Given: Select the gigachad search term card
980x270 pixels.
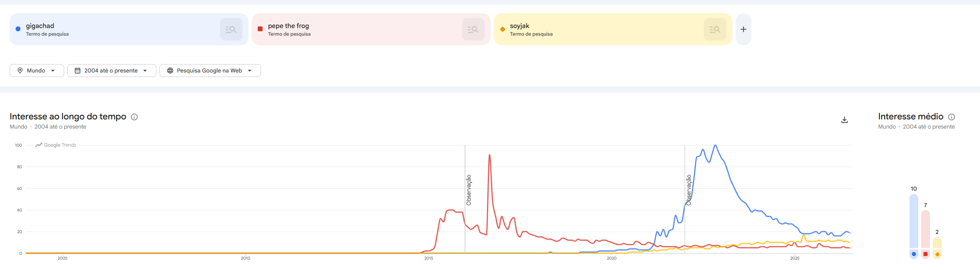Looking at the screenshot, I should click(129, 29).
